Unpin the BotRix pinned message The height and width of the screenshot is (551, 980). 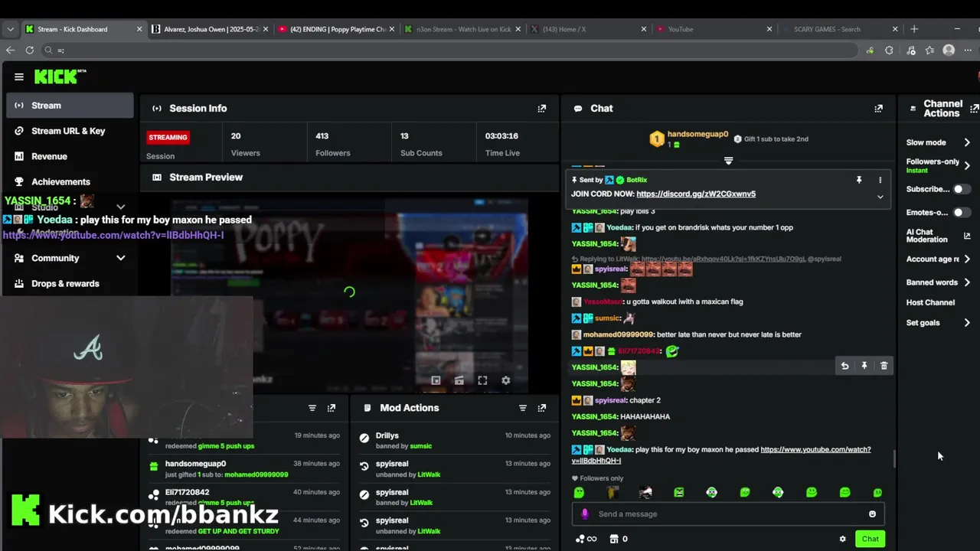point(859,180)
